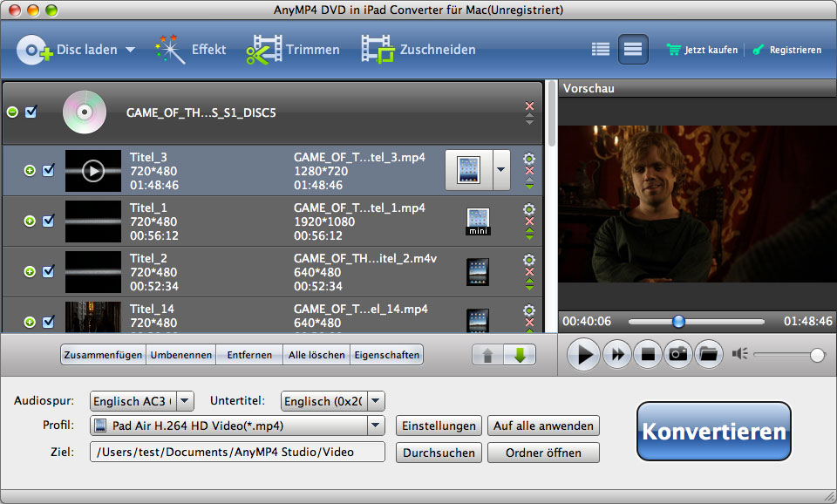Image resolution: width=837 pixels, height=504 pixels.
Task: Click the Konvertieren button
Action: pos(714,432)
